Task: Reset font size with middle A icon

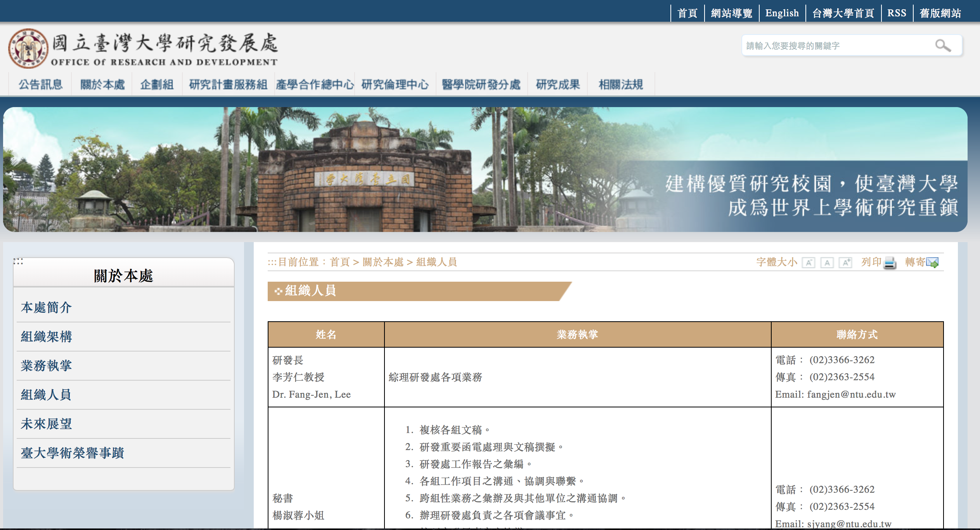Action: pyautogui.click(x=827, y=263)
